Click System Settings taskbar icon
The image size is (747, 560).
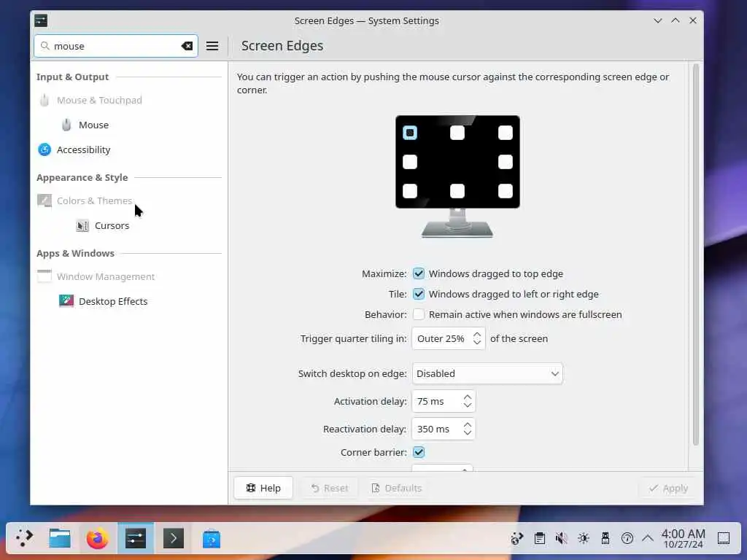(136, 538)
